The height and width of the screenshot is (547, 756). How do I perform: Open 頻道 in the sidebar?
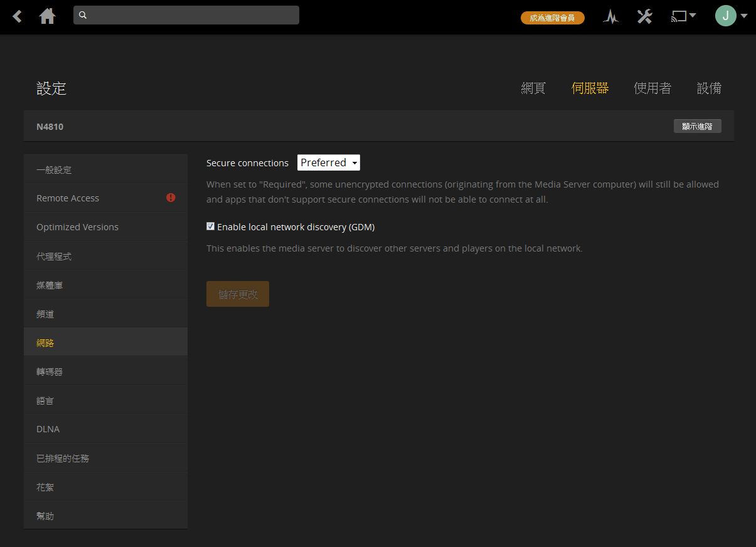point(105,314)
